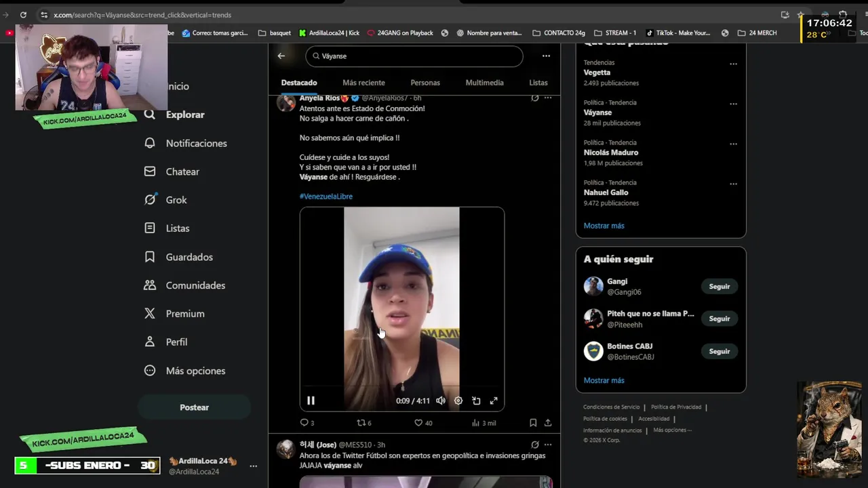The width and height of the screenshot is (868, 488).
Task: Open Guardados bookmark item
Action: pyautogui.click(x=178, y=257)
